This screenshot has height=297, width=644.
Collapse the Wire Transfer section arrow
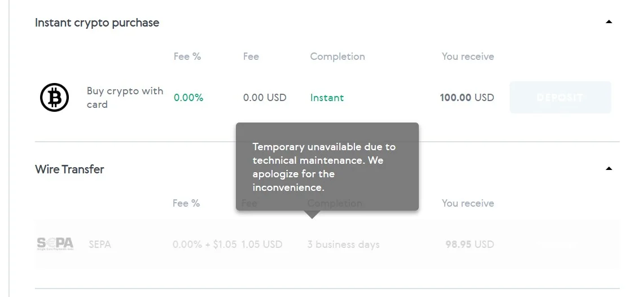click(608, 168)
